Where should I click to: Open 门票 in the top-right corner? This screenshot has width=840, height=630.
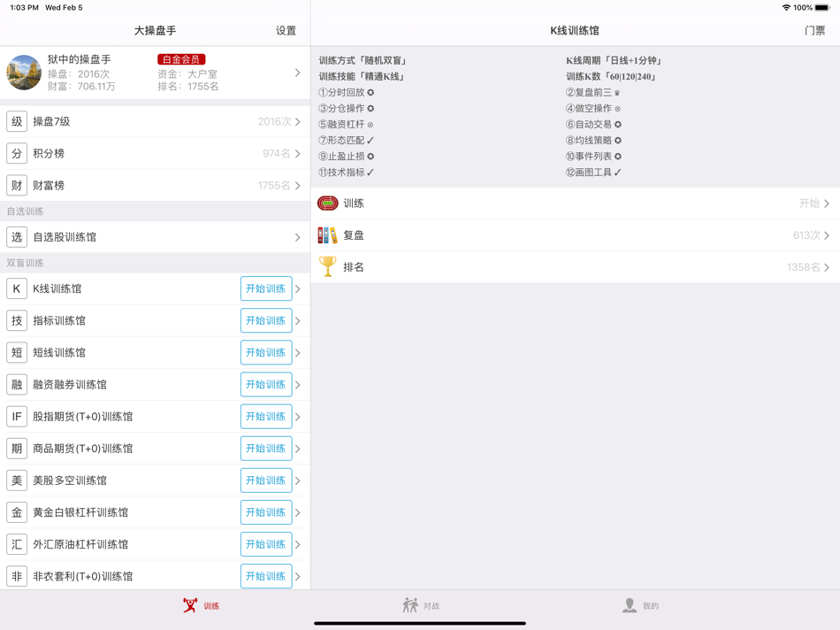pyautogui.click(x=815, y=31)
